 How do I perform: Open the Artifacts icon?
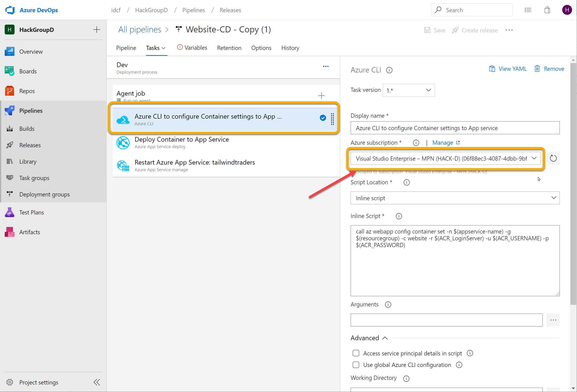click(x=9, y=232)
